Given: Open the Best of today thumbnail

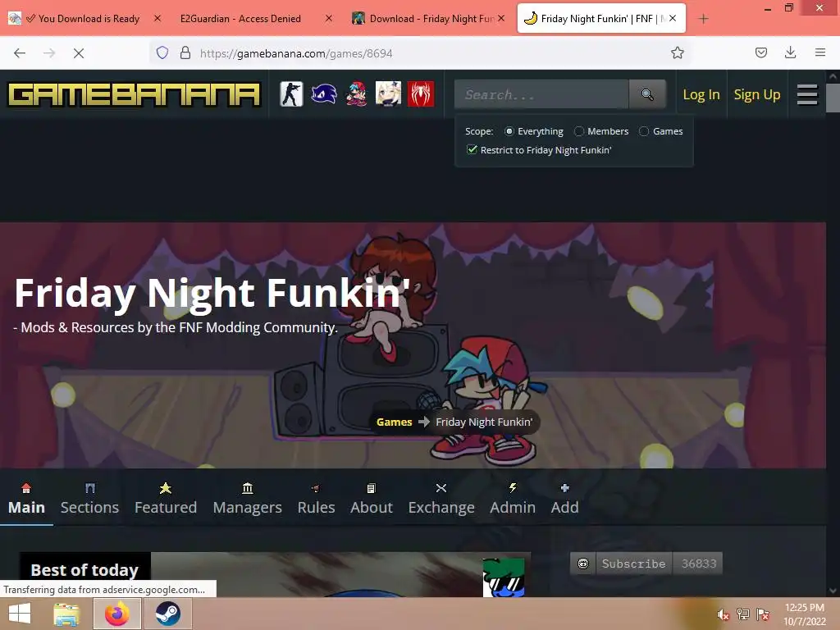Looking at the screenshot, I should (275, 574).
